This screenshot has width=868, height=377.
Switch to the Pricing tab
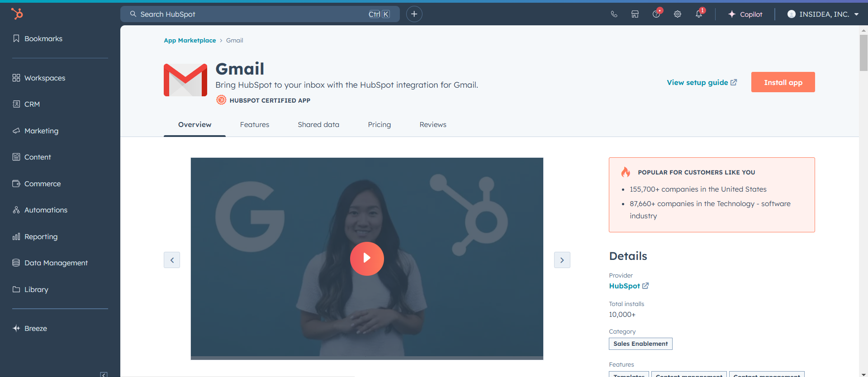379,125
